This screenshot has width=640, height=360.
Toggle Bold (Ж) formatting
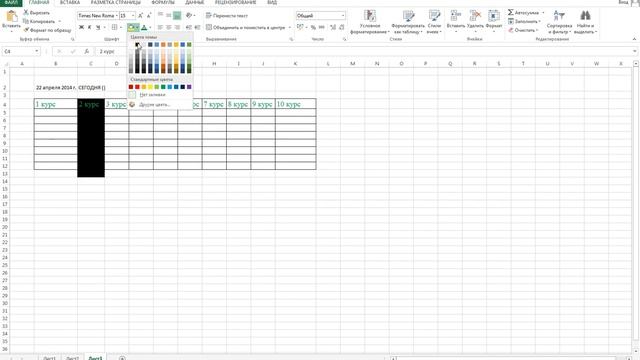point(81,27)
